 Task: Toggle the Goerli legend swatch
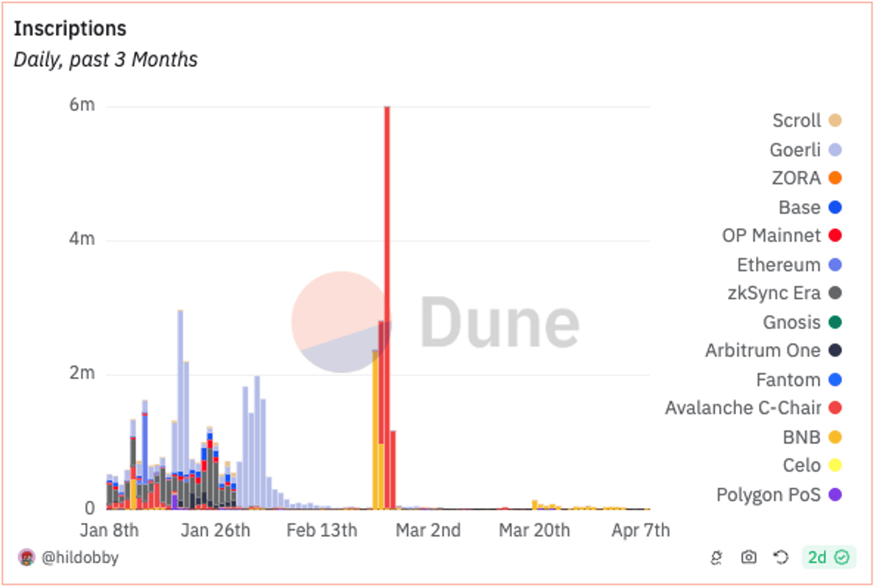point(835,150)
